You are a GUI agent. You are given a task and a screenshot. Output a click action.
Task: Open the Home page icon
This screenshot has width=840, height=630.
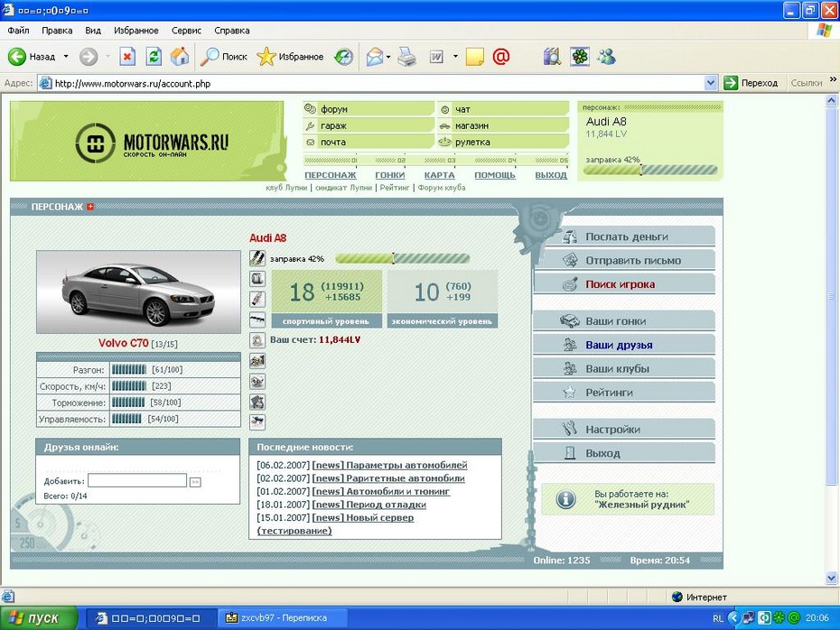pos(180,56)
